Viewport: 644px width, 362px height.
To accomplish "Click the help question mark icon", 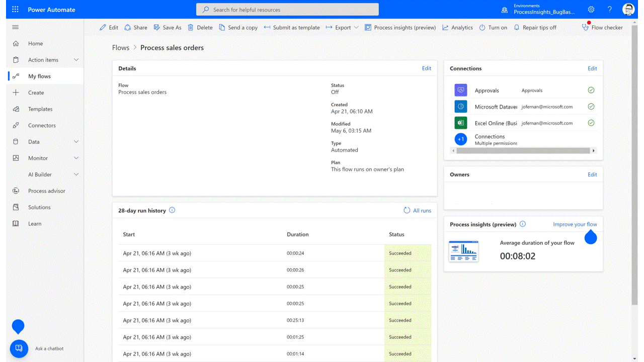I will click(609, 10).
